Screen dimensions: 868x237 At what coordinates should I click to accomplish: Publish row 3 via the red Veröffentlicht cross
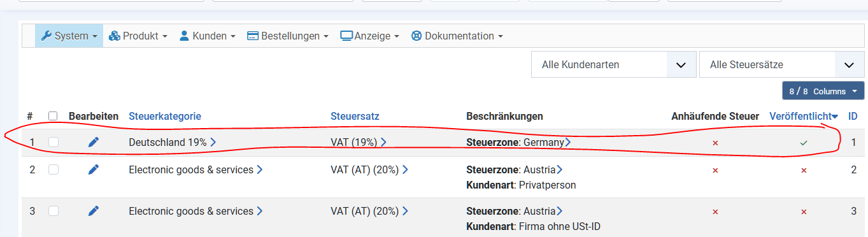[804, 212]
